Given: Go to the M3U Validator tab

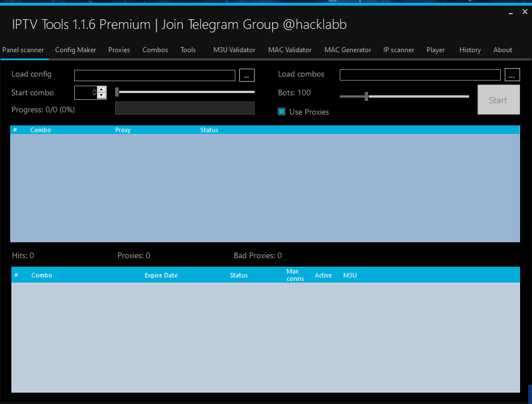Looking at the screenshot, I should (x=234, y=50).
